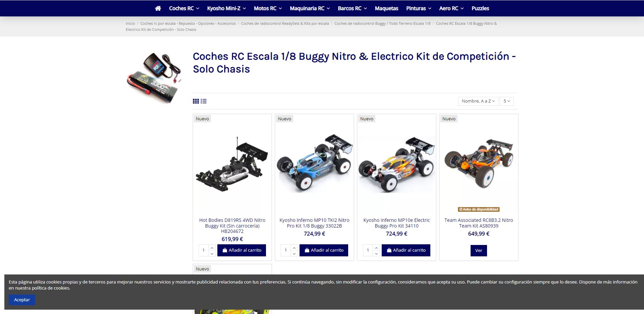Increase quantity for Kyosho Inferno MP10e
644x314 pixels.
point(376,248)
